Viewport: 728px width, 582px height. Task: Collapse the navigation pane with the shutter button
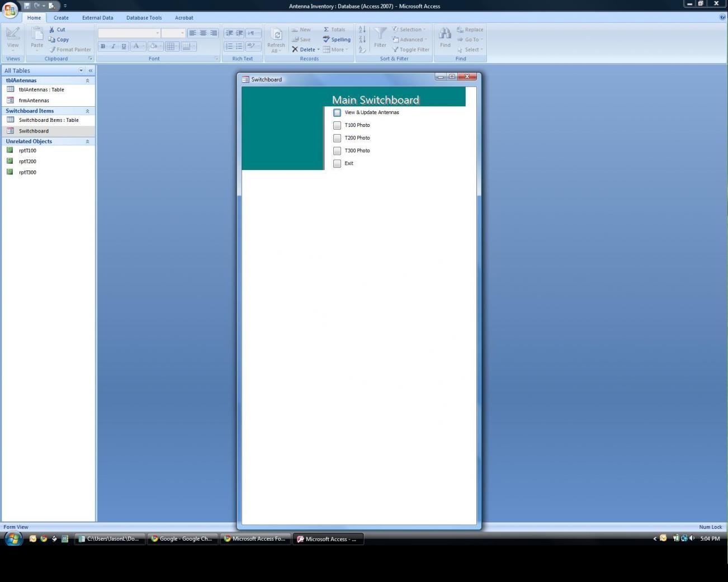pyautogui.click(x=91, y=70)
